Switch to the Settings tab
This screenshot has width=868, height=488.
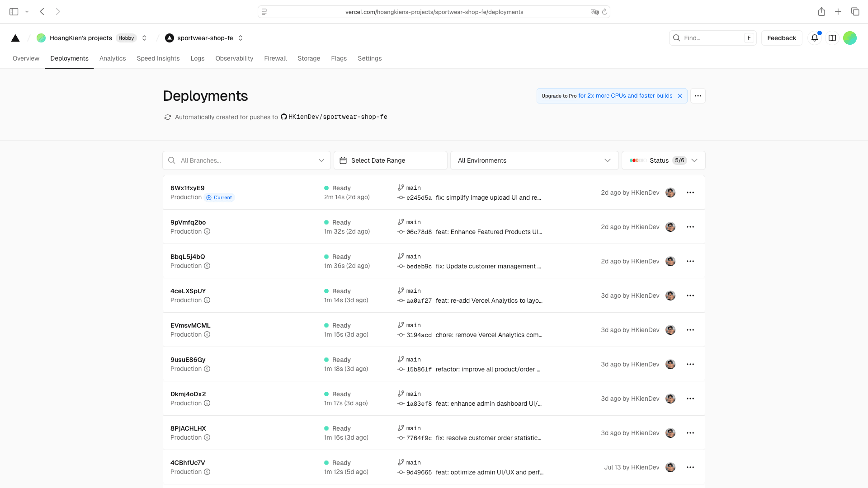(369, 58)
